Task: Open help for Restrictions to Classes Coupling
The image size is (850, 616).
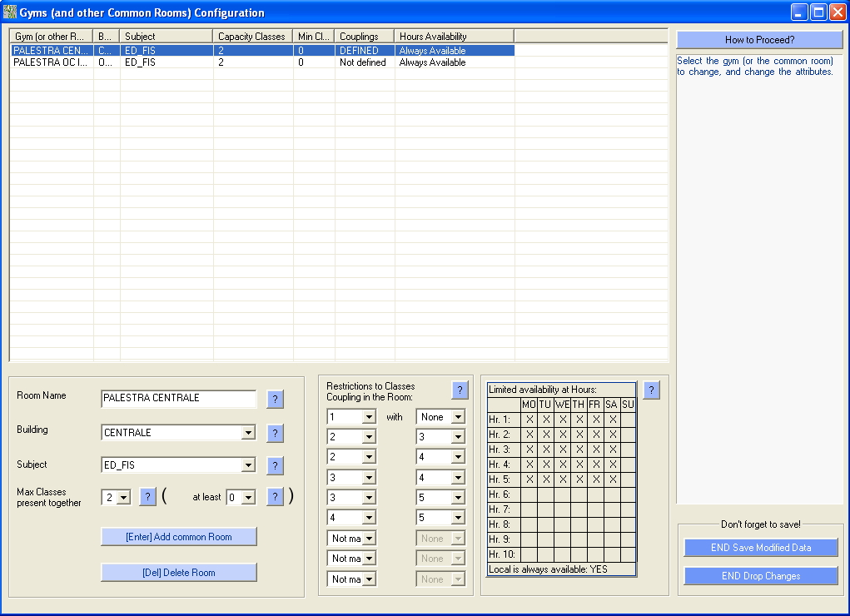Action: (x=460, y=390)
